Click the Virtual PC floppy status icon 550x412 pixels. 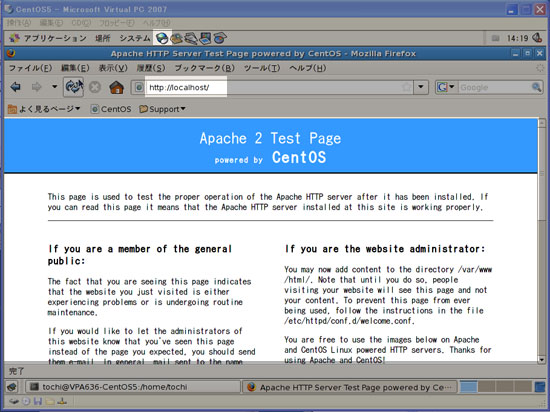tap(38, 401)
